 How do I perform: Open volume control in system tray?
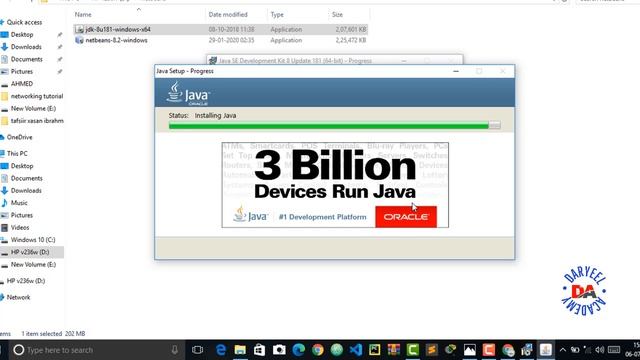[600, 350]
